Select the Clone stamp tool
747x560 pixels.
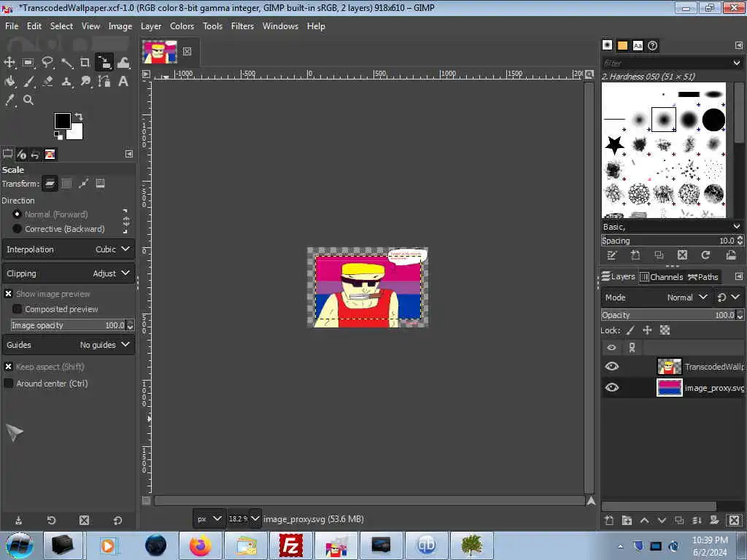[66, 82]
